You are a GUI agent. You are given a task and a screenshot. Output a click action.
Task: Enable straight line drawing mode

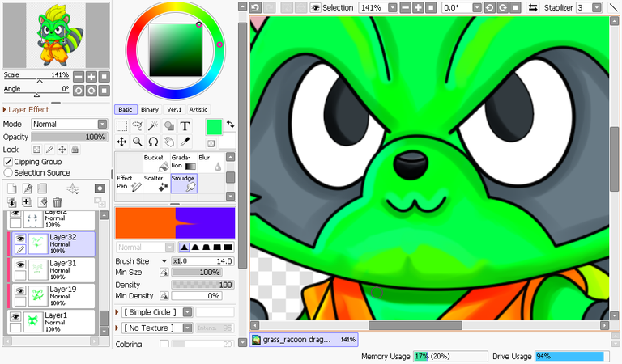click(x=613, y=7)
